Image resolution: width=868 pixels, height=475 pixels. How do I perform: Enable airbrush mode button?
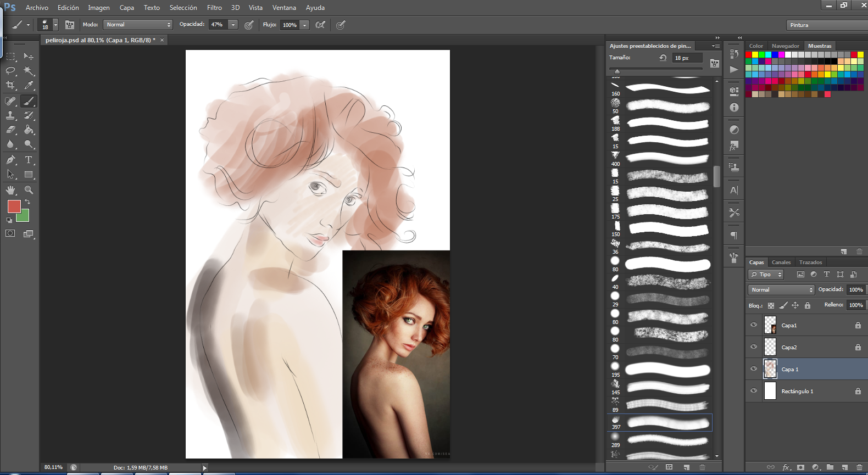[320, 25]
